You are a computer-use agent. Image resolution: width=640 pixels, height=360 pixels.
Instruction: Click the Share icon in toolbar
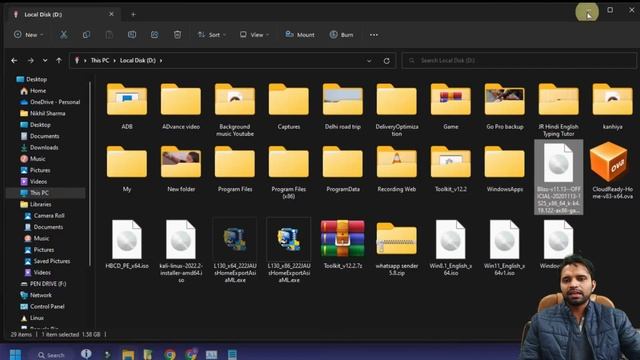click(154, 35)
